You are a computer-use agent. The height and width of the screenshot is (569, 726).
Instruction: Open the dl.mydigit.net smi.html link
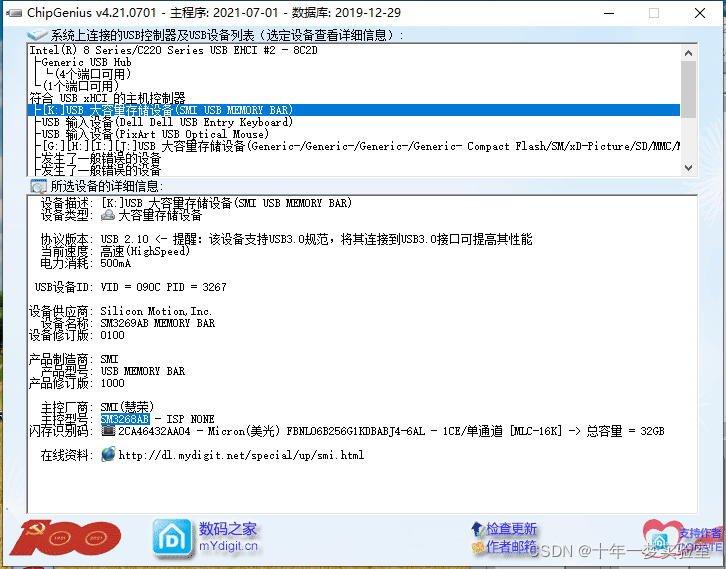click(x=241, y=455)
